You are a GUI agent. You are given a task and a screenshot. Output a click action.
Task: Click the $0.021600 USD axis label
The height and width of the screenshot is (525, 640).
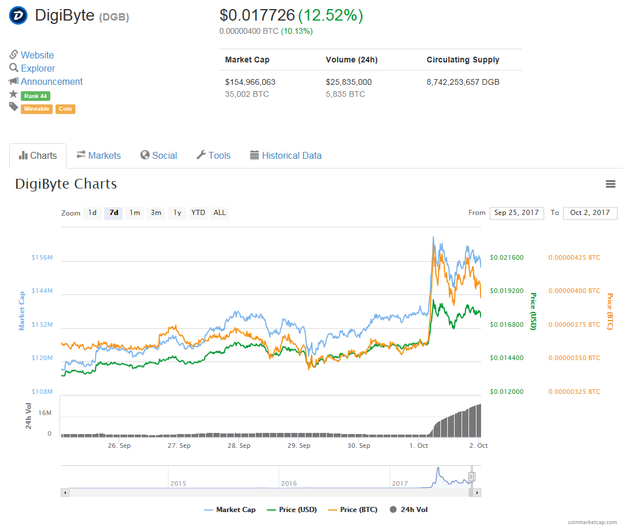tap(507, 258)
